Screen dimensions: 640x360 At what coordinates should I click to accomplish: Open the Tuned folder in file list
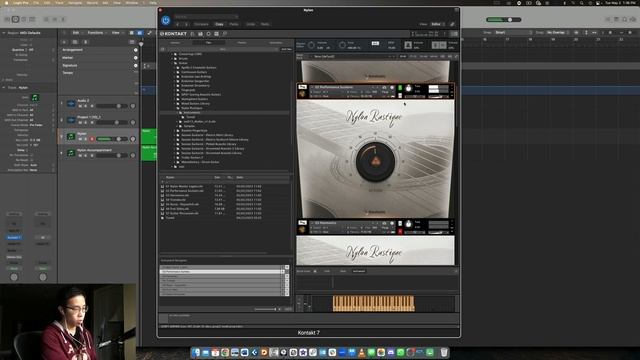(170, 218)
